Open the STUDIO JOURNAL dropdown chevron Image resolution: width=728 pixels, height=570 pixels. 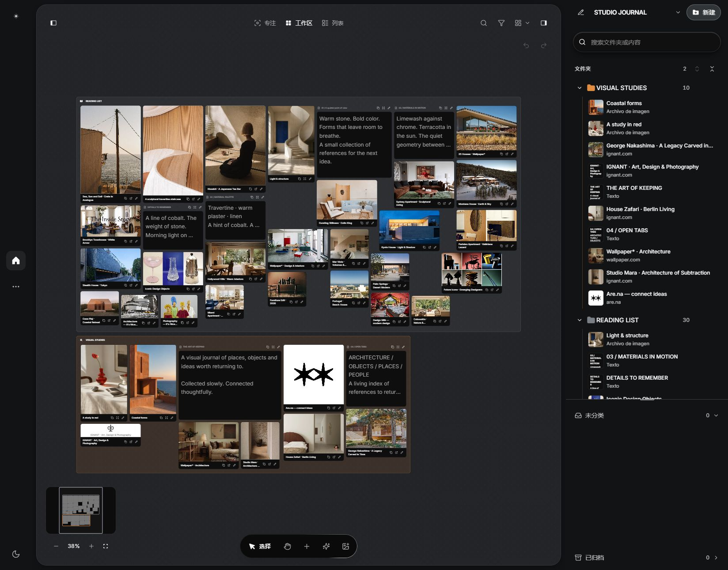pos(678,12)
